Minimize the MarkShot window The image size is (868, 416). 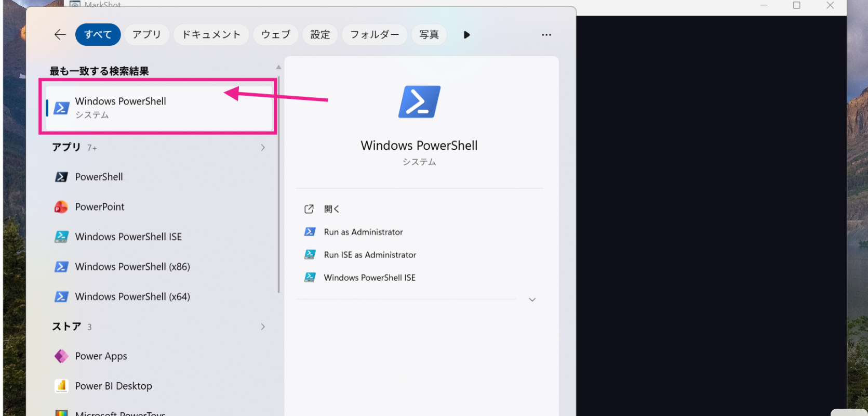pos(764,5)
